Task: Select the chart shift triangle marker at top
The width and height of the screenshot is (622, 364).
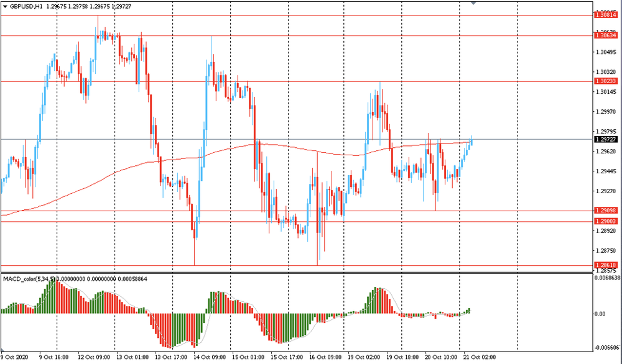Action: click(x=473, y=2)
